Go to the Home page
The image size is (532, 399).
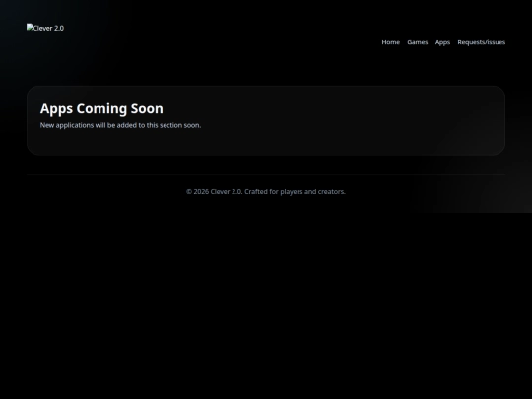point(390,42)
